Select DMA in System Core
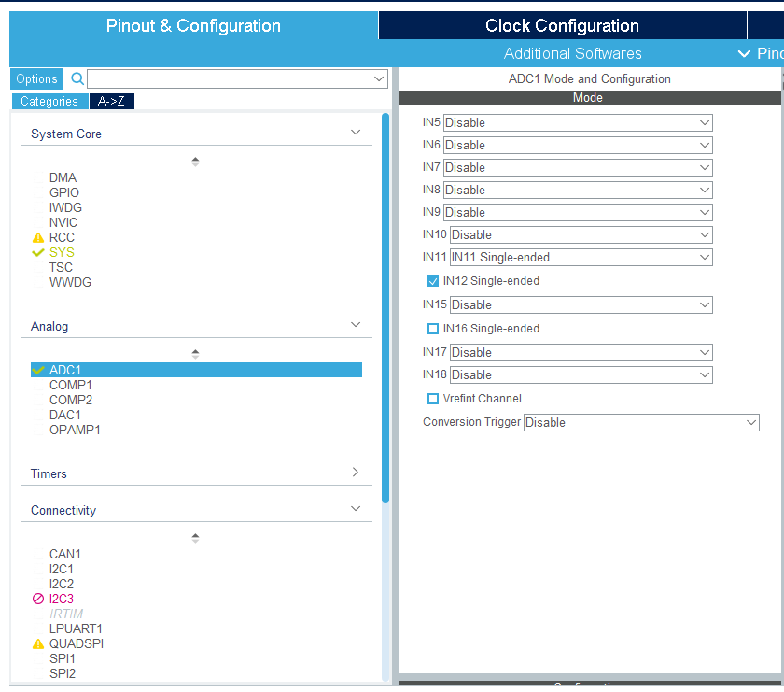 tap(63, 178)
